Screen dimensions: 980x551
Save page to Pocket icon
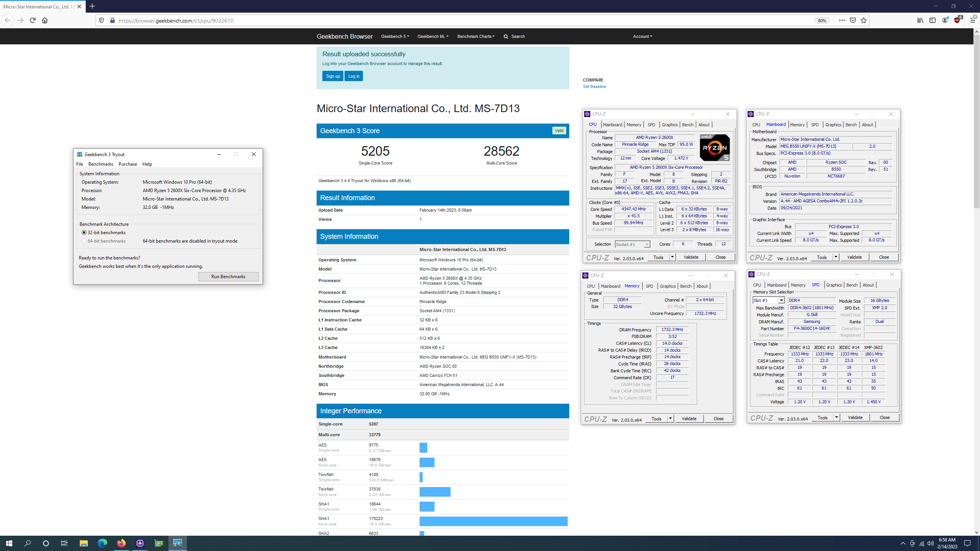click(853, 20)
